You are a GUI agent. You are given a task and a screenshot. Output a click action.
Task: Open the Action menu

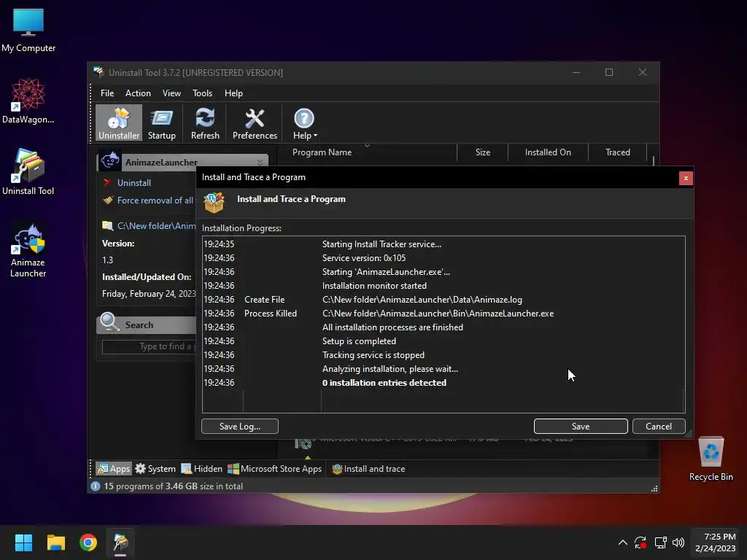point(138,93)
